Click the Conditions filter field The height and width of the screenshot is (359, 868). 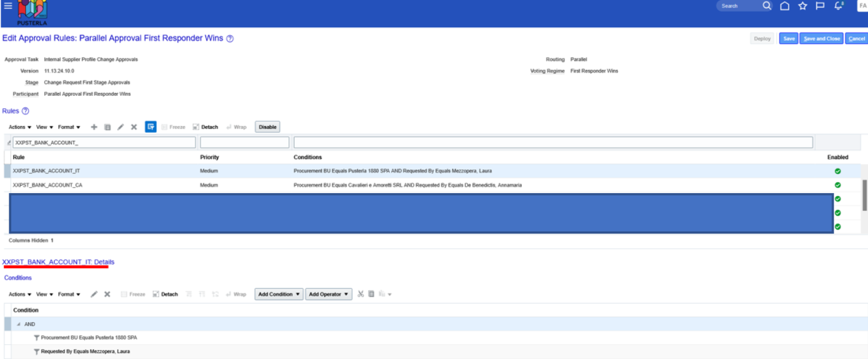pyautogui.click(x=553, y=143)
